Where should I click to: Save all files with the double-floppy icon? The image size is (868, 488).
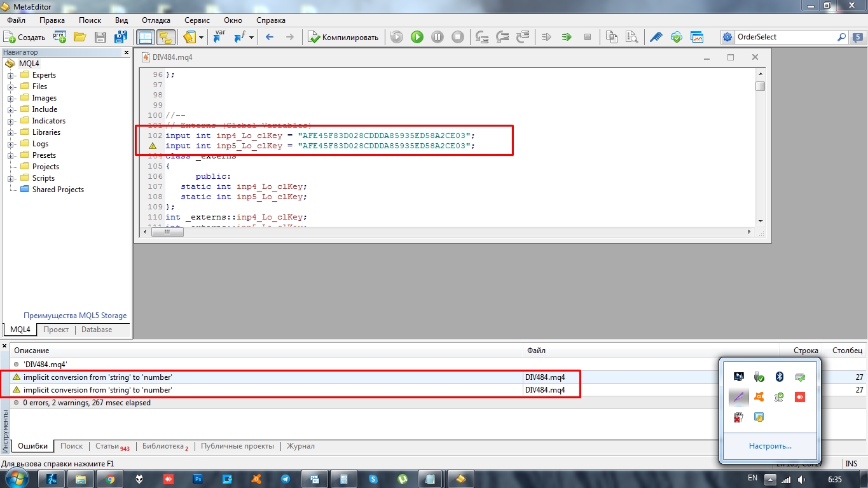(120, 37)
